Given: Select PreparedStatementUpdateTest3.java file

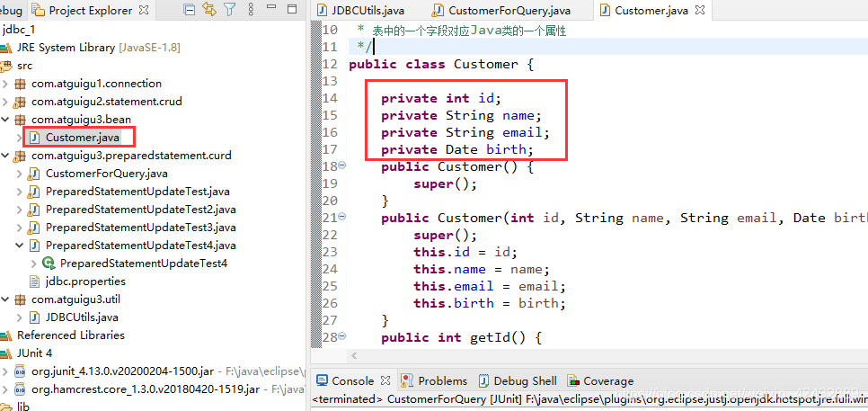Looking at the screenshot, I should [140, 228].
